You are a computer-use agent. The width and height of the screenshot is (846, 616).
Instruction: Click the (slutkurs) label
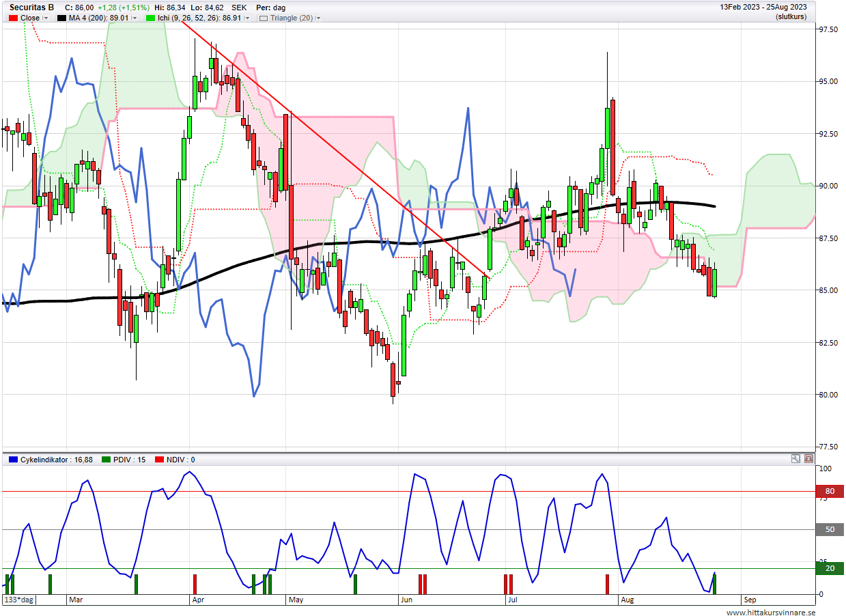(x=791, y=16)
